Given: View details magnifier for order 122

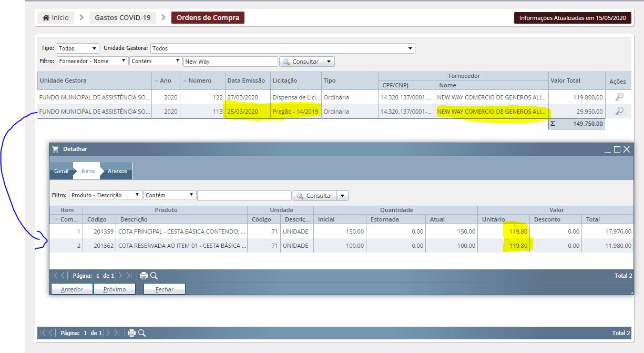Looking at the screenshot, I should 619,97.
